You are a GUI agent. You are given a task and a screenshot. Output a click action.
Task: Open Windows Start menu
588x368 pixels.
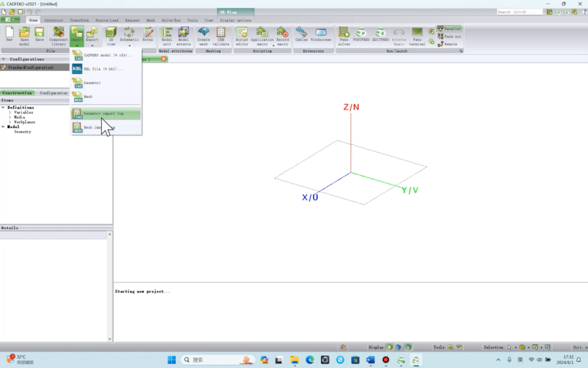pyautogui.click(x=172, y=359)
